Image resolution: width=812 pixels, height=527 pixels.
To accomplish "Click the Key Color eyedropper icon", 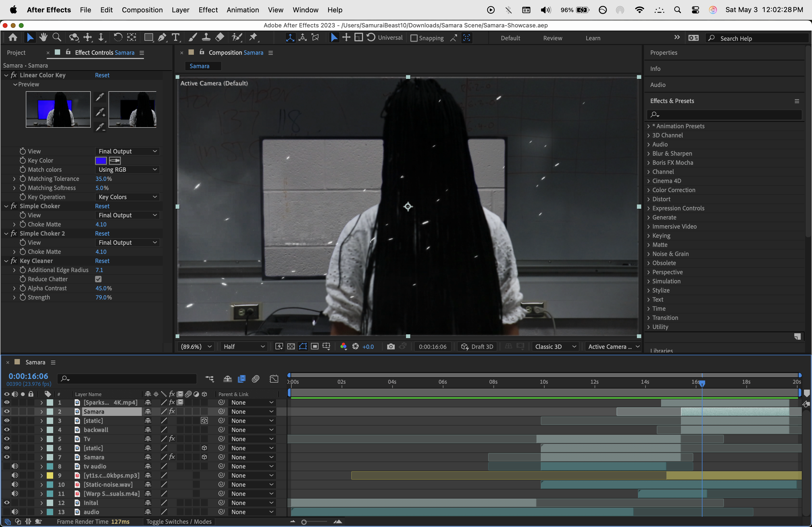I will [115, 160].
